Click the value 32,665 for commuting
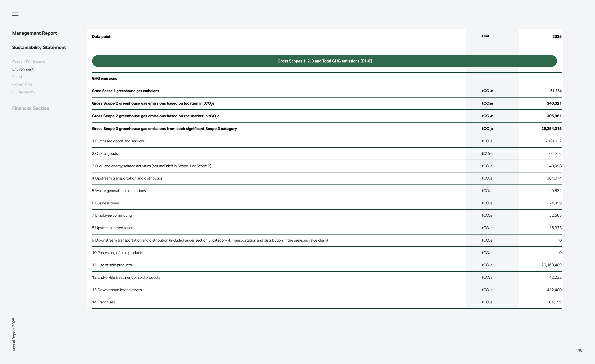 (x=555, y=215)
